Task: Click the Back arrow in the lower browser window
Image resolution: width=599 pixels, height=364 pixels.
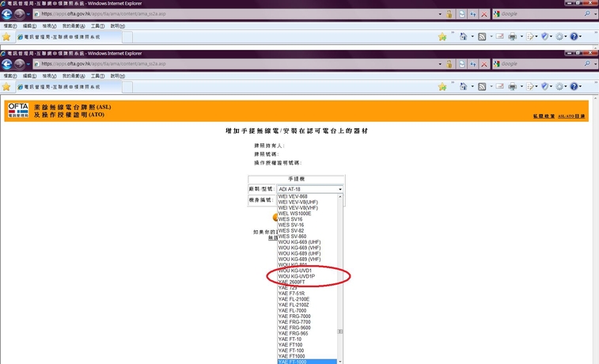Action: point(7,63)
